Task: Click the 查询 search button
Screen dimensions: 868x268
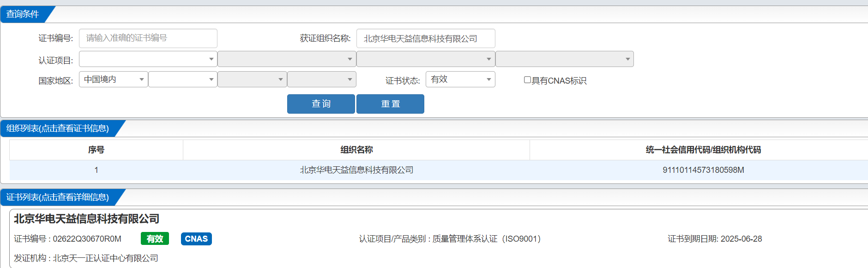Action: click(321, 104)
